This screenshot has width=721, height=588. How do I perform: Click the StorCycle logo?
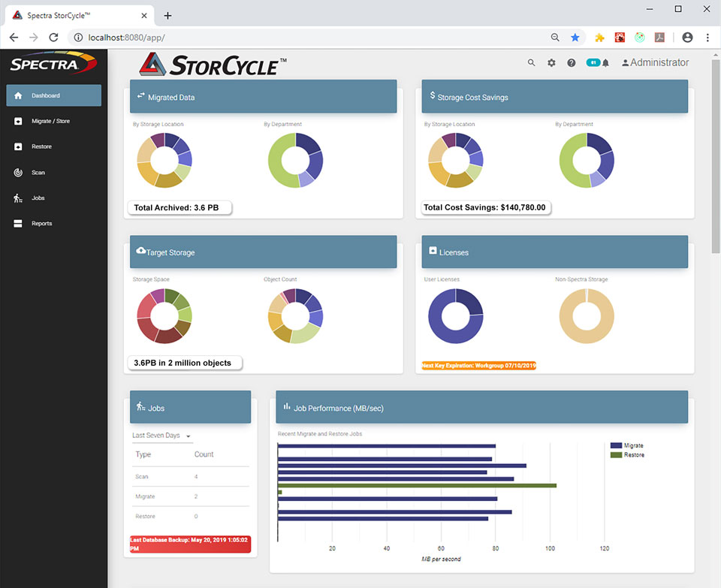[213, 64]
